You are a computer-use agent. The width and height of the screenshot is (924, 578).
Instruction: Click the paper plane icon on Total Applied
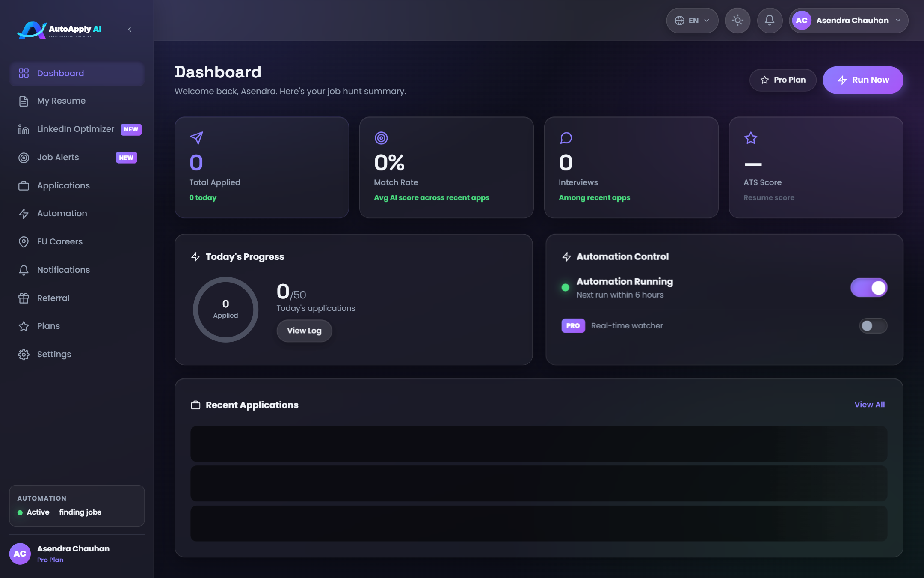[x=196, y=138]
